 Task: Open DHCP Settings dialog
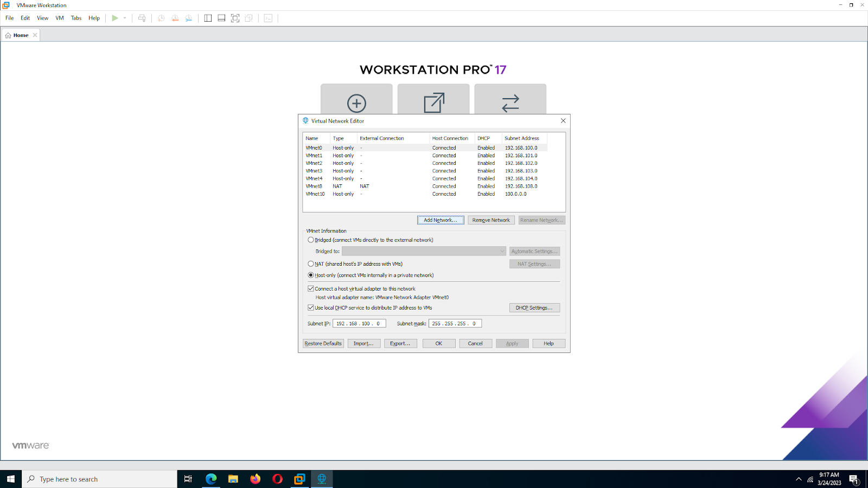click(x=534, y=307)
